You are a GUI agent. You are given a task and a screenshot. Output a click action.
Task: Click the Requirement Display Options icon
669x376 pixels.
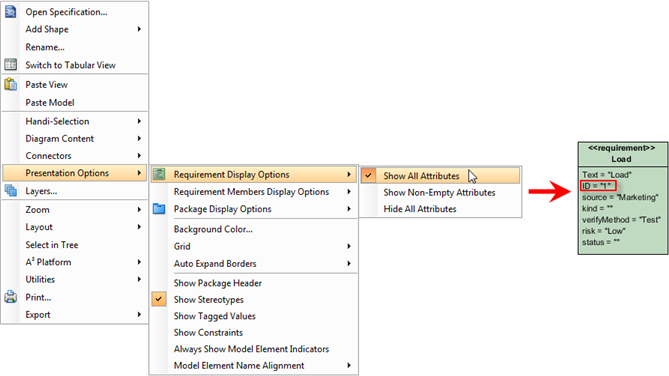click(159, 174)
